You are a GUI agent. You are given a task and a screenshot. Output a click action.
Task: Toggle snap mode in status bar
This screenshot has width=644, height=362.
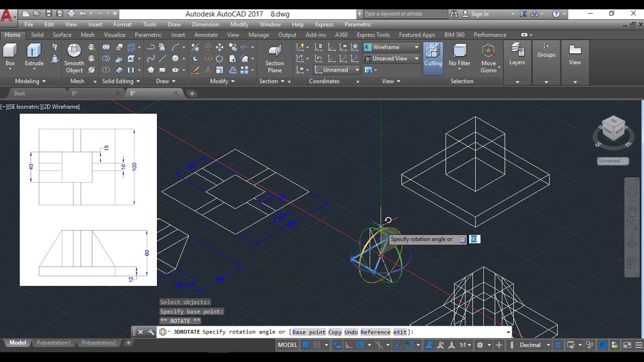pyautogui.click(x=317, y=345)
